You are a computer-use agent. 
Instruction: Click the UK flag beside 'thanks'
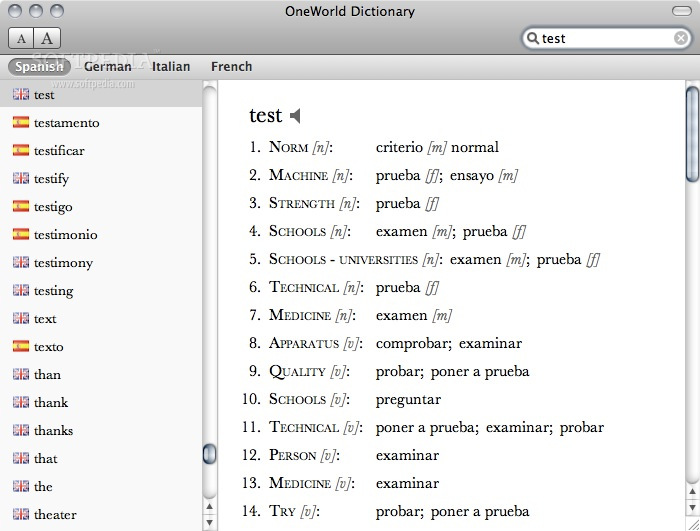(x=21, y=430)
